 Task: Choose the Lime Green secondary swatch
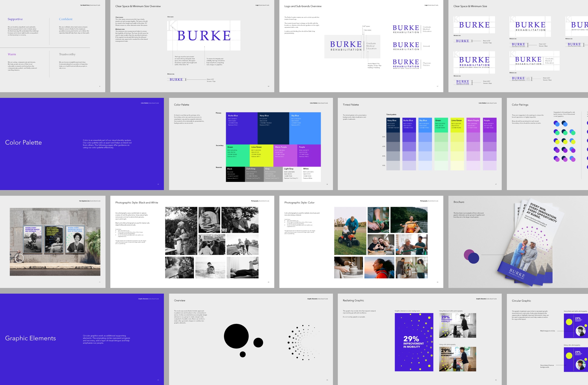coord(261,155)
